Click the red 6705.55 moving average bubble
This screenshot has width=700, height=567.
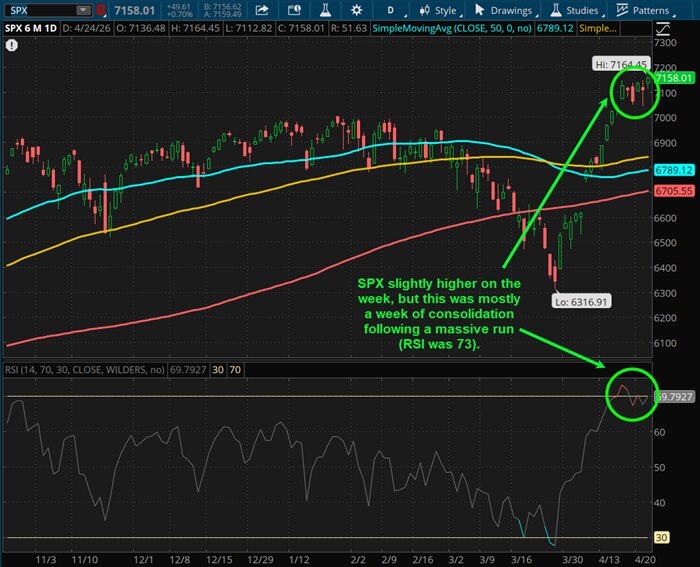(674, 191)
